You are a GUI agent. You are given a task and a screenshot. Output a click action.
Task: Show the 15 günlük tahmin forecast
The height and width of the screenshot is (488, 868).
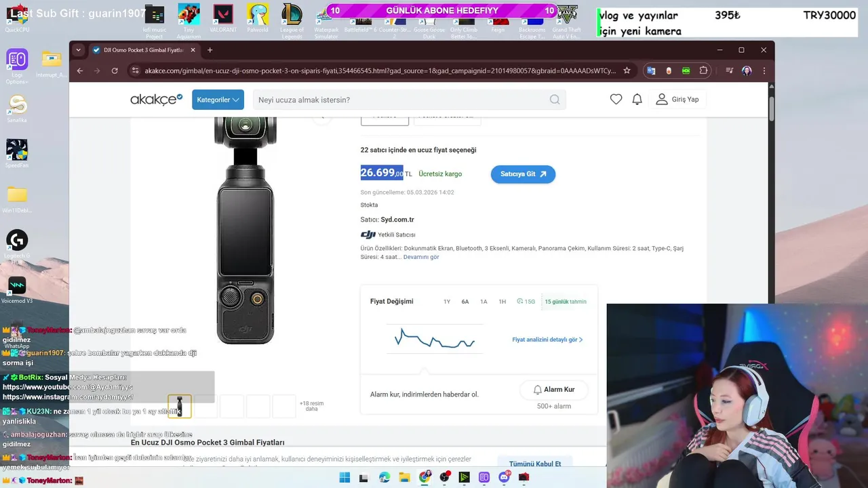566,302
